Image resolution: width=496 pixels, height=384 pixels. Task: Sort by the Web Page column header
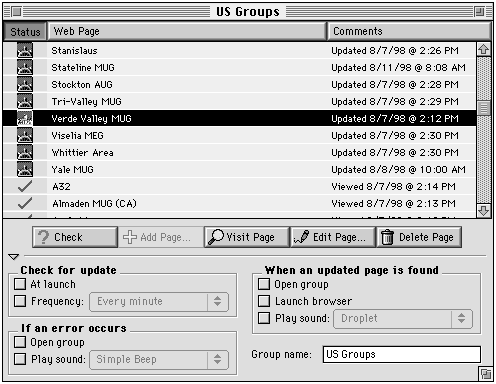pos(187,32)
